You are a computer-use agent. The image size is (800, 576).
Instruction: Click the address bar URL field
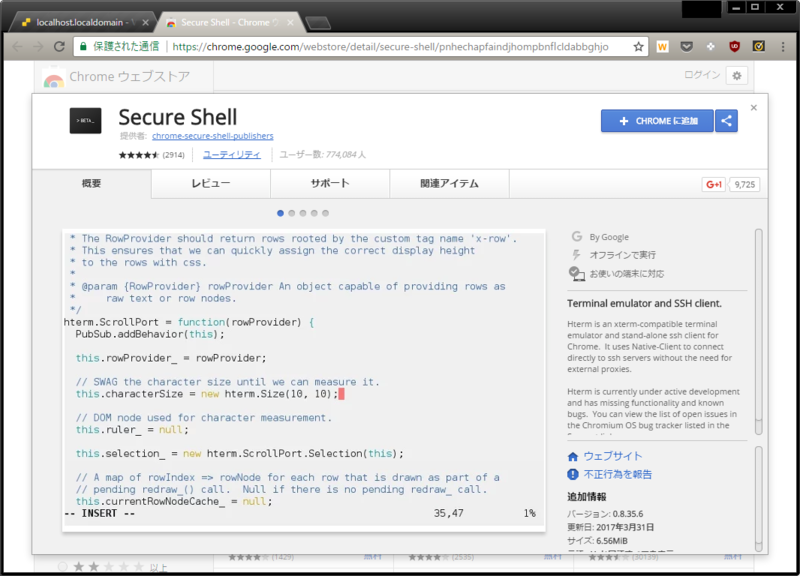click(390, 47)
